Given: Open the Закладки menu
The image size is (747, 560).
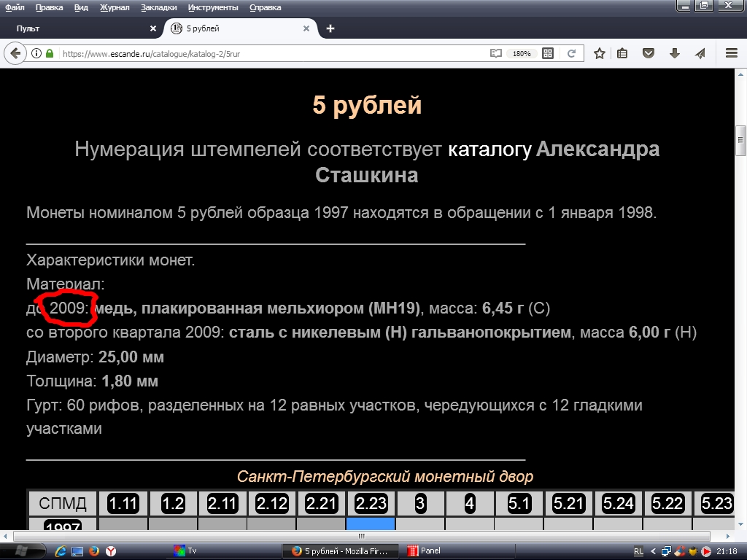Looking at the screenshot, I should [x=159, y=7].
